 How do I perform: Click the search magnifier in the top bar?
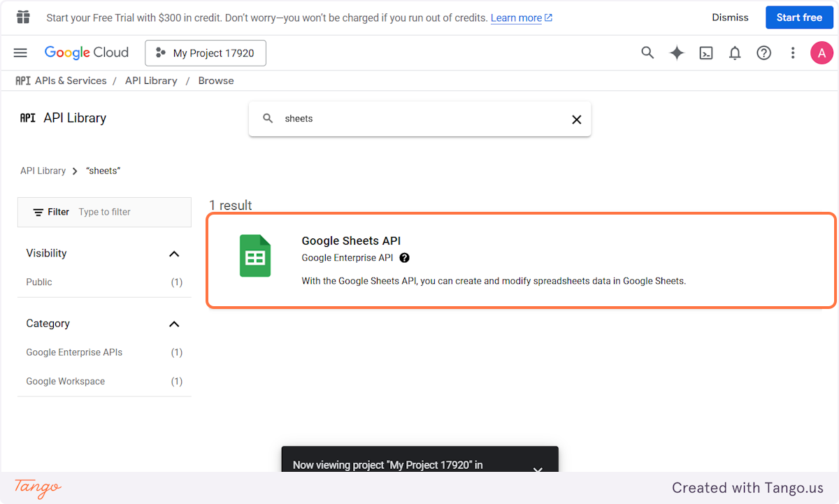pyautogui.click(x=647, y=52)
